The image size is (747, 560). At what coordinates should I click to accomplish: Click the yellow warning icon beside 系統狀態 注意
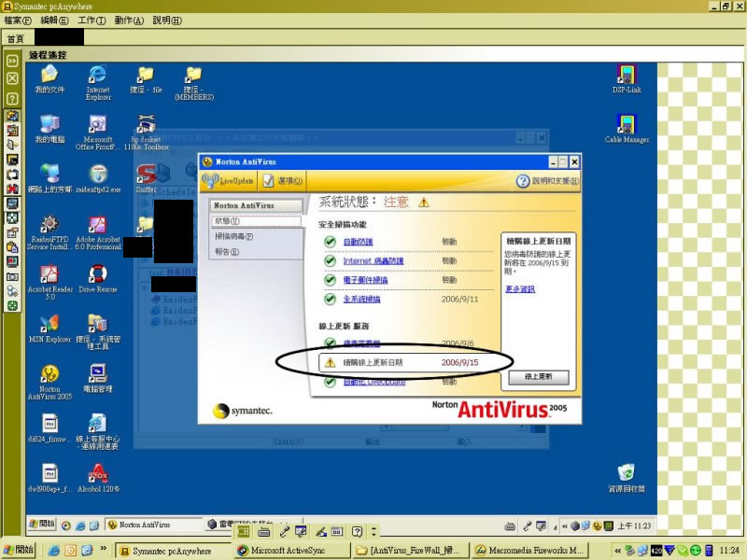click(x=424, y=203)
